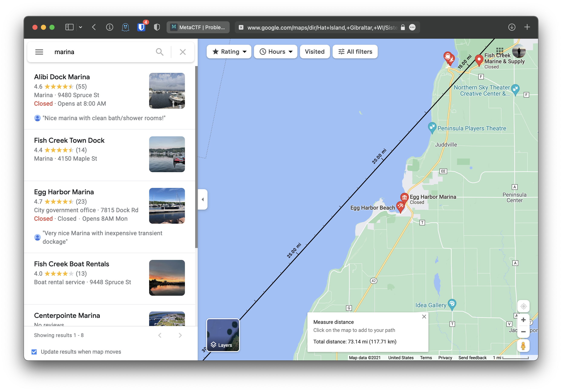Open Egg Harbor Marina photo thumbnail
Image resolution: width=562 pixels, height=392 pixels.
(x=167, y=206)
